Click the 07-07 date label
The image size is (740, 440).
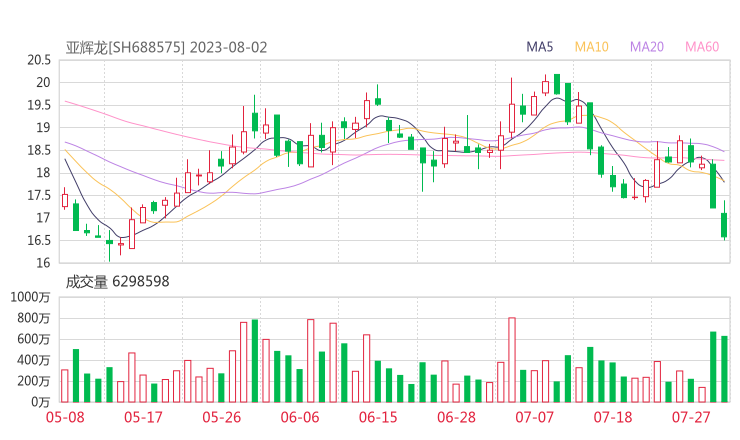click(534, 417)
